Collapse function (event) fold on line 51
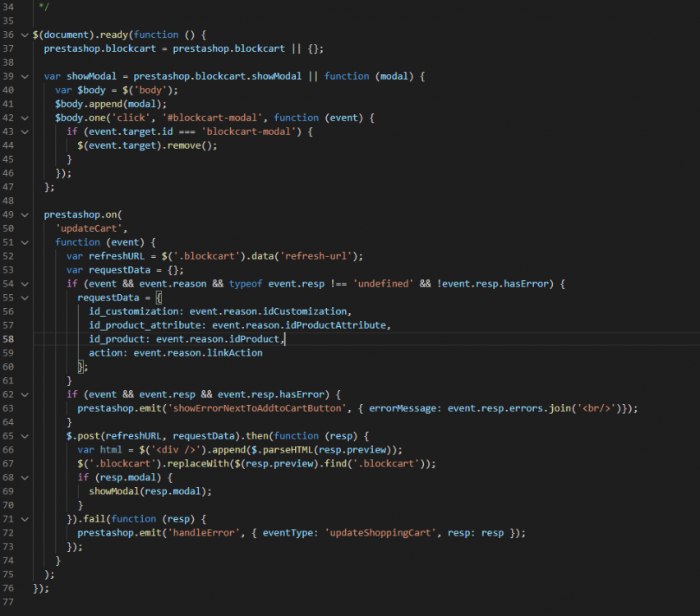Image resolution: width=700 pixels, height=616 pixels. pos(25,242)
